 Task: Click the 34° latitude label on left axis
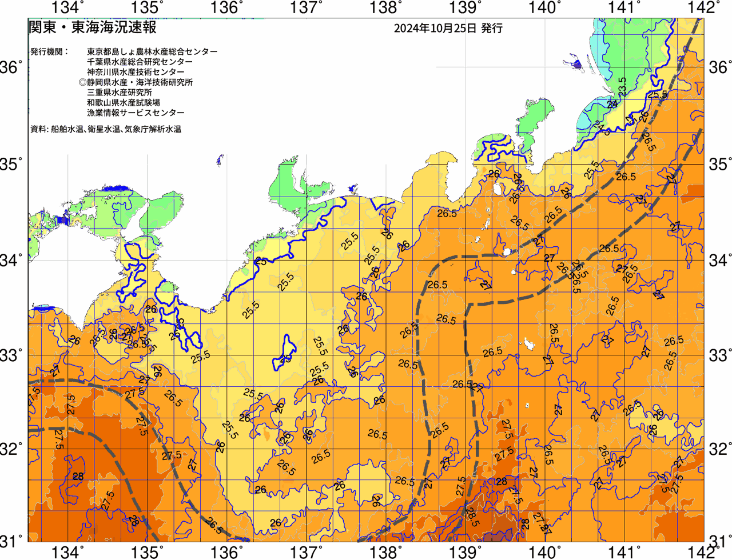click(11, 261)
